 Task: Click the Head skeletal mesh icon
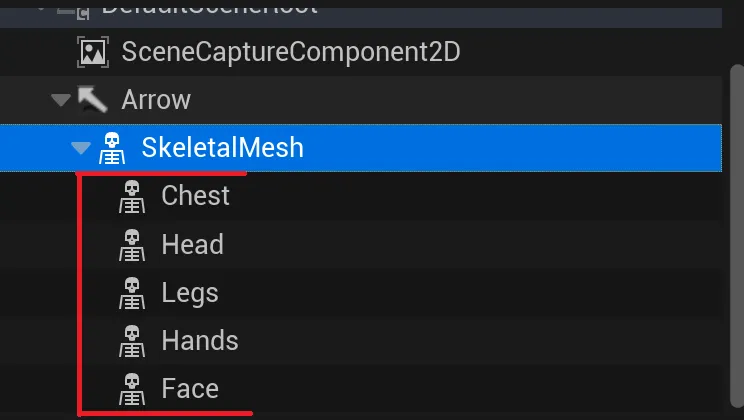tap(132, 244)
